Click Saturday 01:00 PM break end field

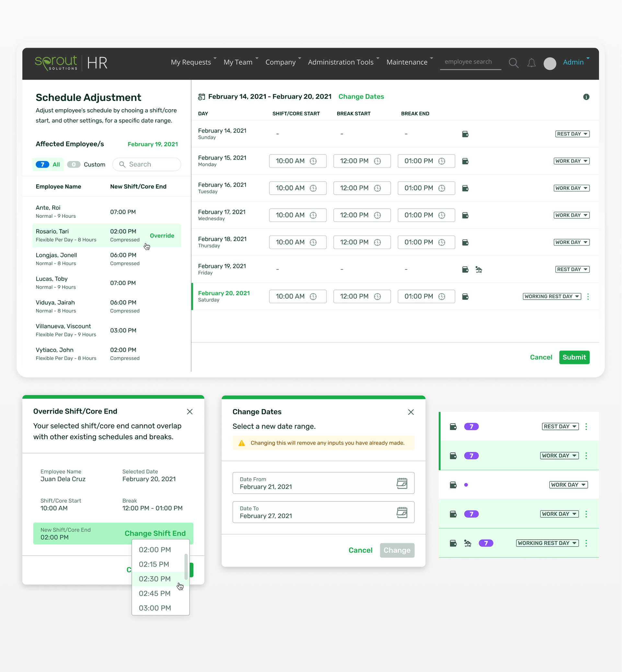426,296
